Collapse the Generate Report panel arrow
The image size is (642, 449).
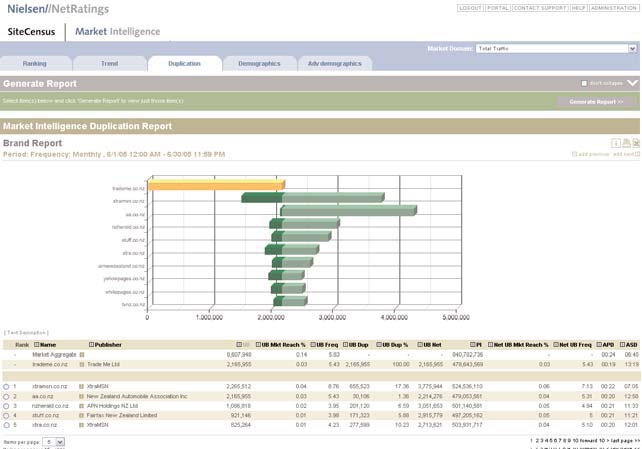pos(631,84)
